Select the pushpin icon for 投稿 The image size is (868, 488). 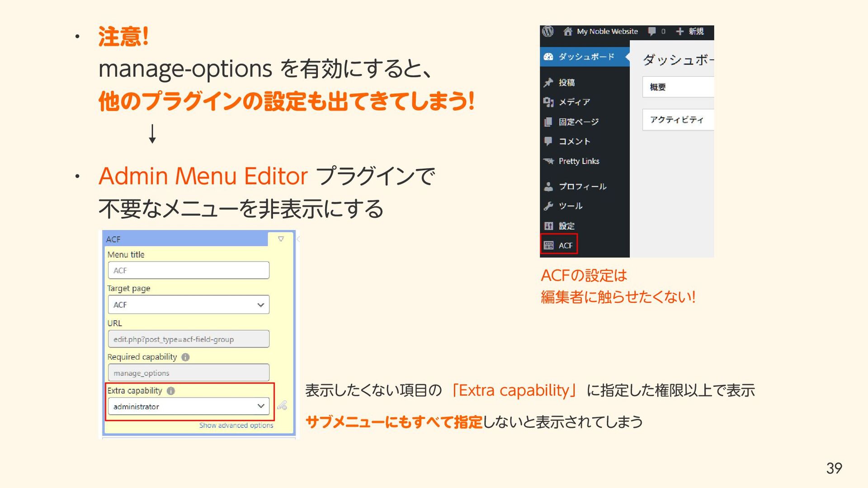(548, 83)
